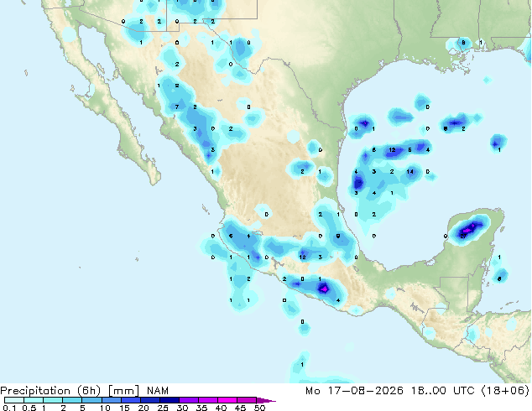Click legend tick label '0.5'
Viewport: 532px width, 411px height.
[x=29, y=408]
